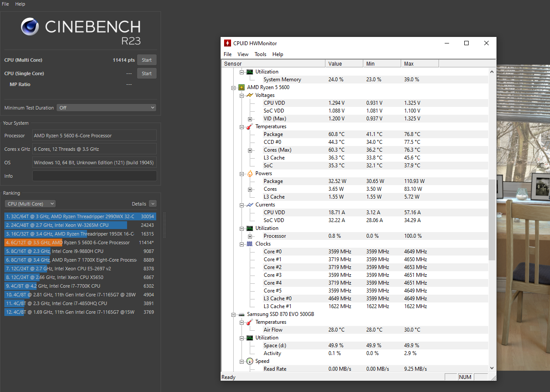Click the NUM indicator in HWMonitor status bar
This screenshot has width=550, height=392.
[x=465, y=377]
